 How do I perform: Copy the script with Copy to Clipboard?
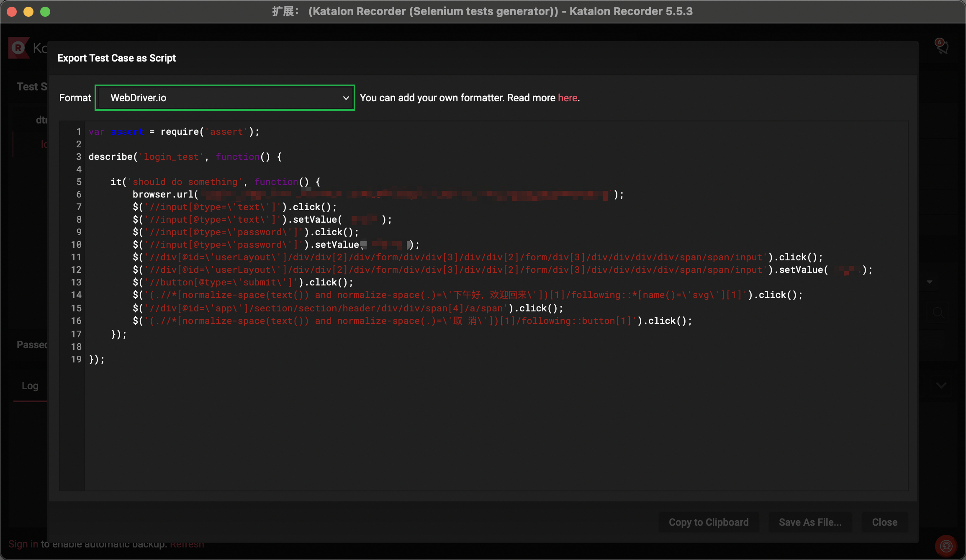[x=709, y=522]
